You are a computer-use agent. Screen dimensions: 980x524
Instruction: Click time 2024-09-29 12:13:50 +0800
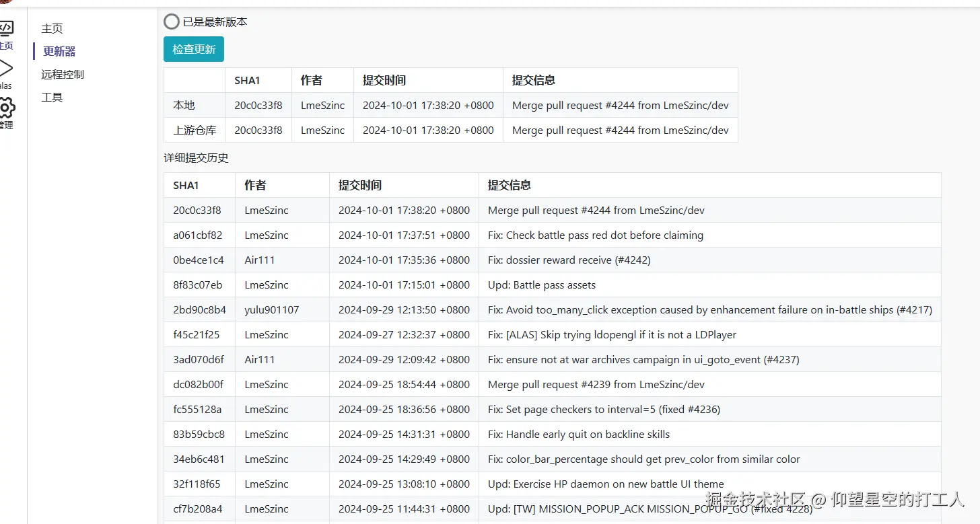click(x=404, y=309)
